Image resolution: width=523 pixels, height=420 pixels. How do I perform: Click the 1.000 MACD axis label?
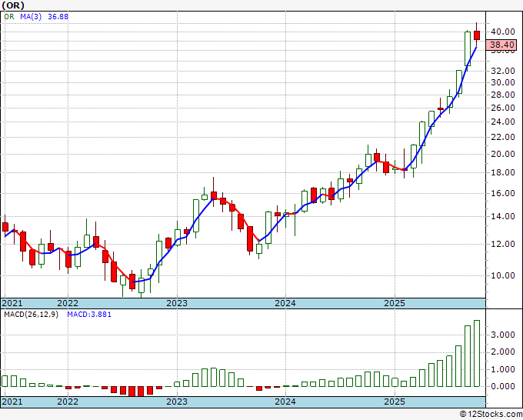[x=502, y=370]
